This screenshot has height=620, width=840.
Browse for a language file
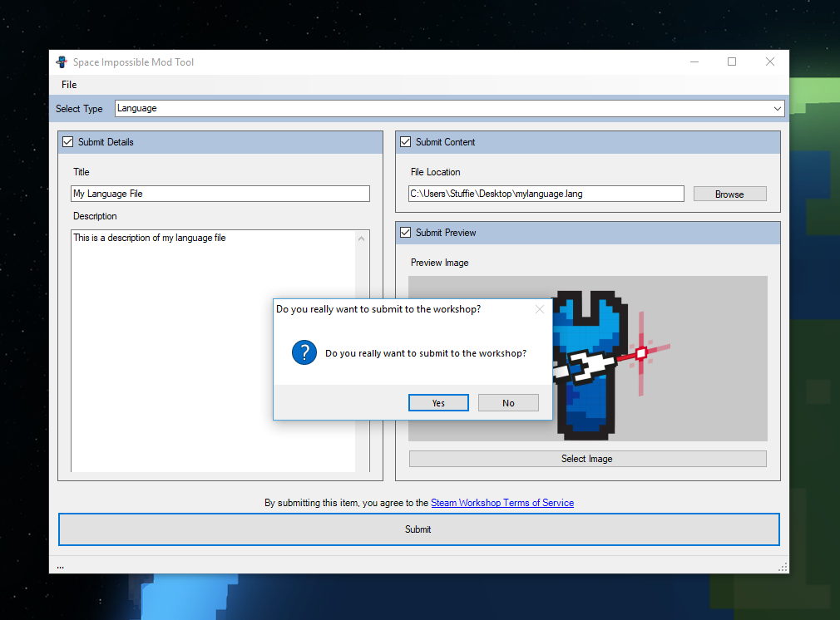point(729,194)
